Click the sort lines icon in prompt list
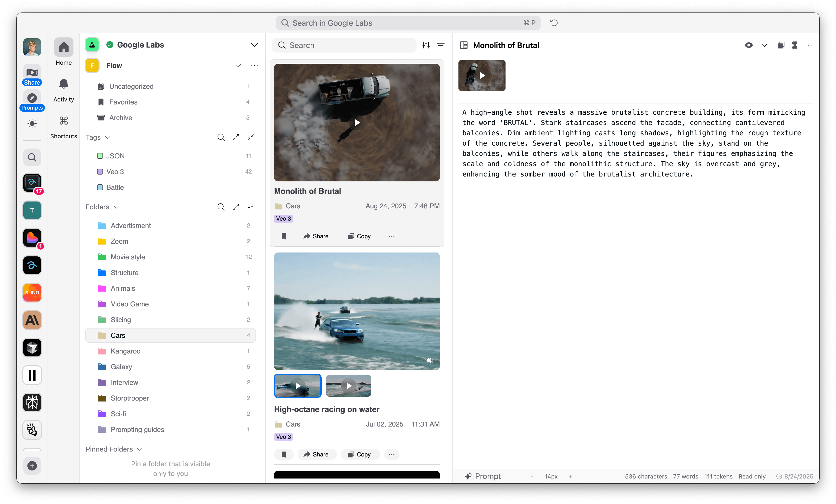 click(x=441, y=45)
